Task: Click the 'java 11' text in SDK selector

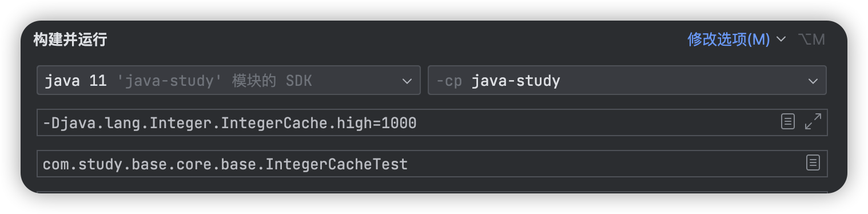Action: (x=75, y=81)
